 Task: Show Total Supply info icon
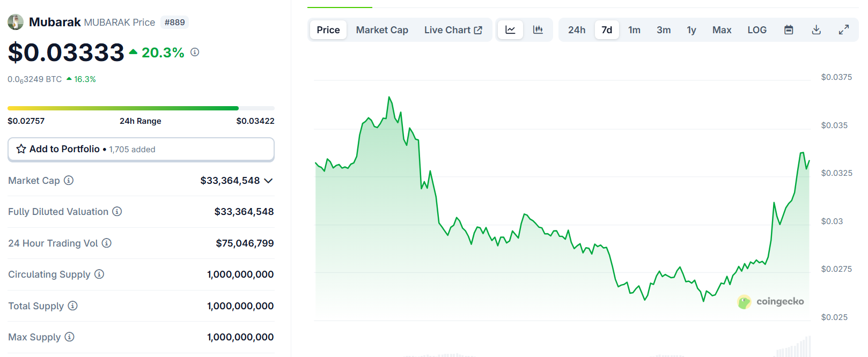coord(72,306)
